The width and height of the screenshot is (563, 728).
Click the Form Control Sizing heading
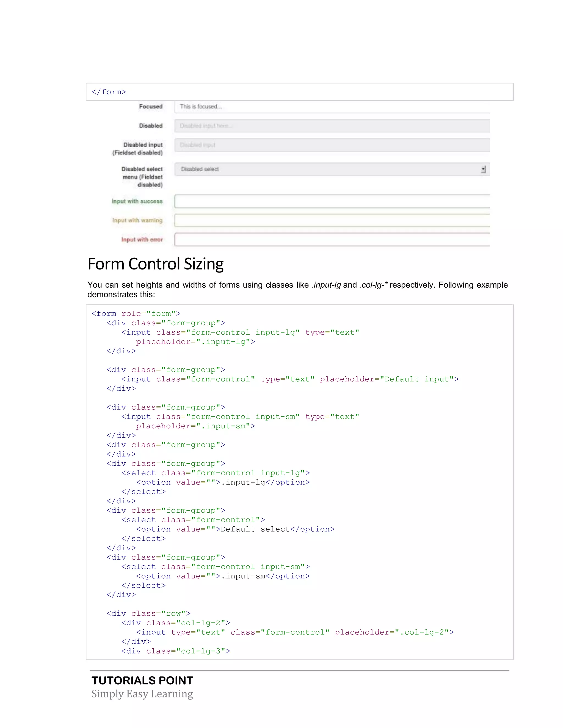155,264
